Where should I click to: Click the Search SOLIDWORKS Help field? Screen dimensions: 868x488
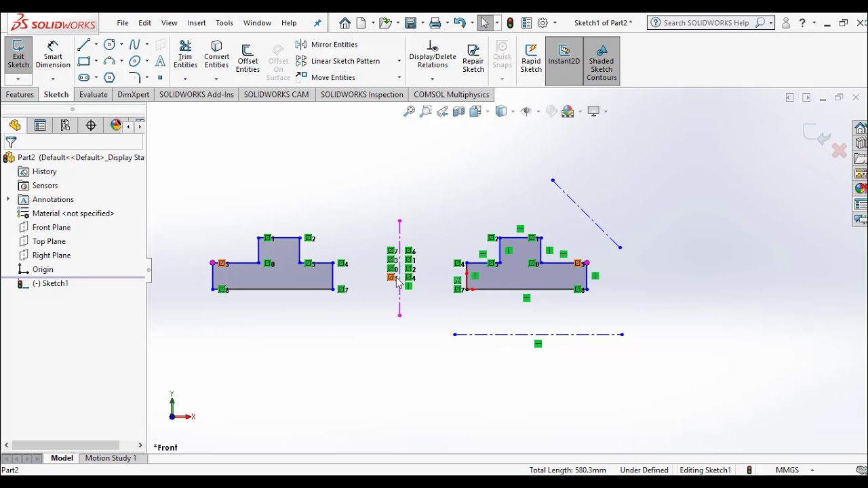[711, 23]
